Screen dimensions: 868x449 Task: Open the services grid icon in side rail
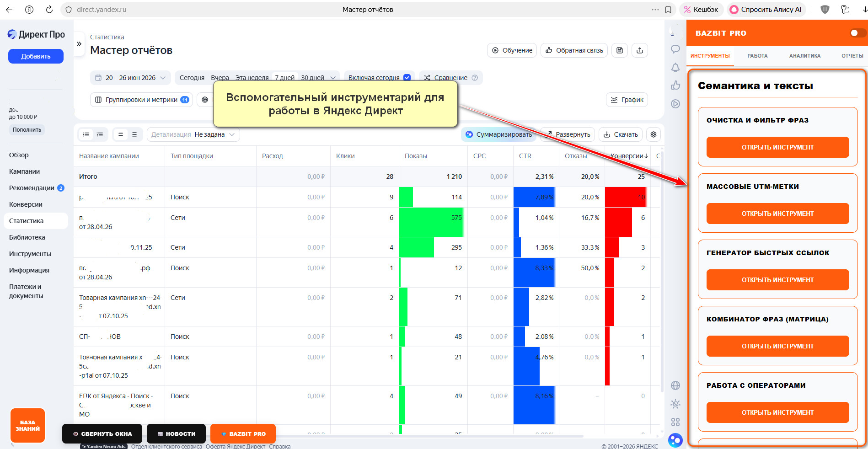tap(675, 422)
